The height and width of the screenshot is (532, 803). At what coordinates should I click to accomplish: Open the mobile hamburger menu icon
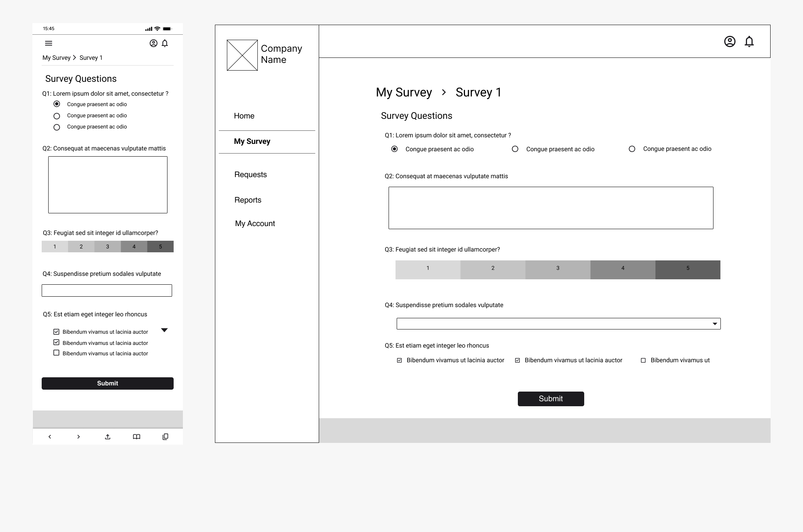point(49,43)
